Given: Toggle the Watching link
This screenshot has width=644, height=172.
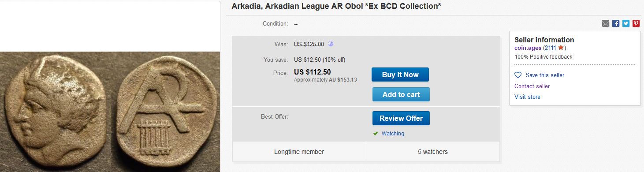Looking at the screenshot, I should 393,134.
